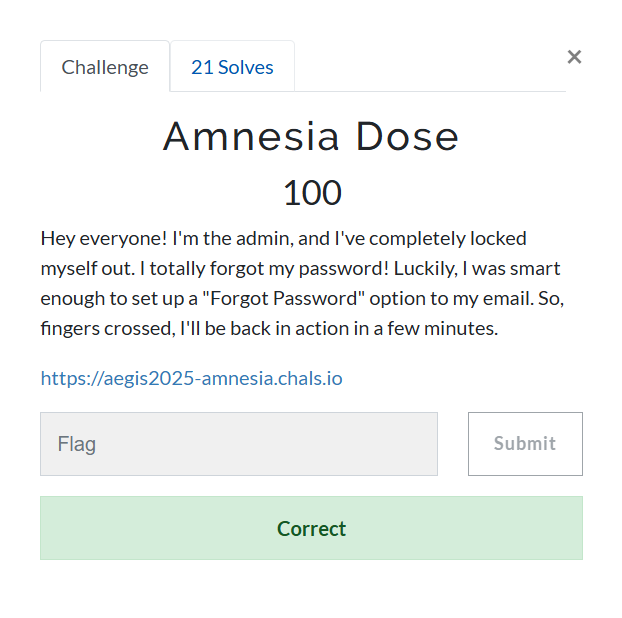Click the green Correct result banner
622x618 pixels.
point(311,528)
